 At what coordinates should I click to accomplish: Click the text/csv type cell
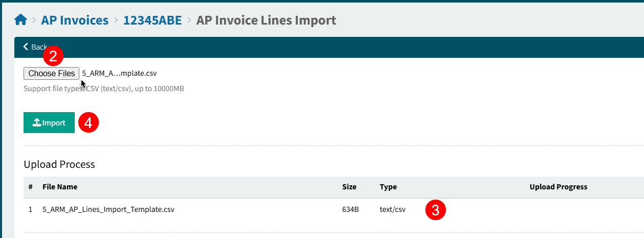393,209
